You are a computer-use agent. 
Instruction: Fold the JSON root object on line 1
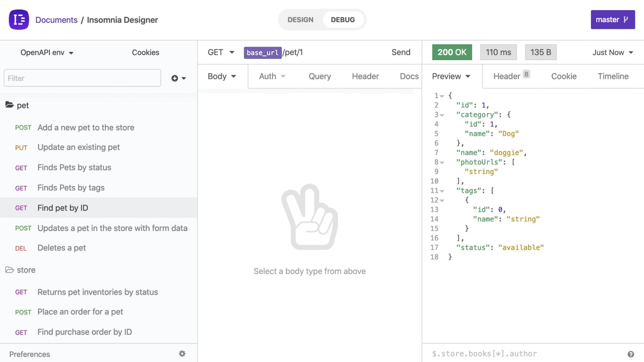click(442, 96)
